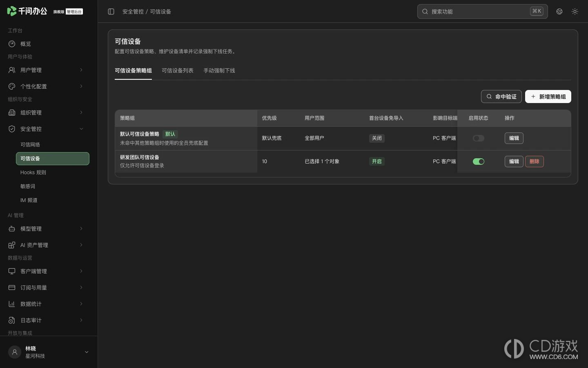Click the 概览 dashboard icon
588x368 pixels.
[12, 44]
